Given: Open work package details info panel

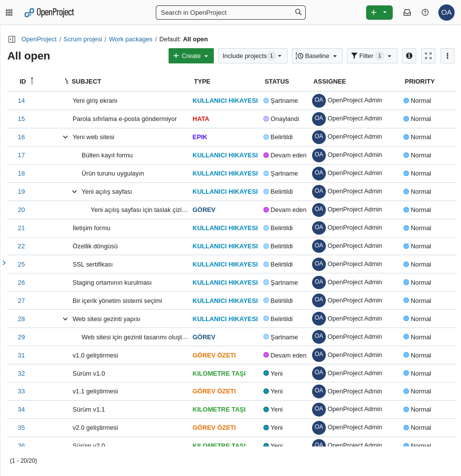Looking at the screenshot, I should pyautogui.click(x=409, y=56).
